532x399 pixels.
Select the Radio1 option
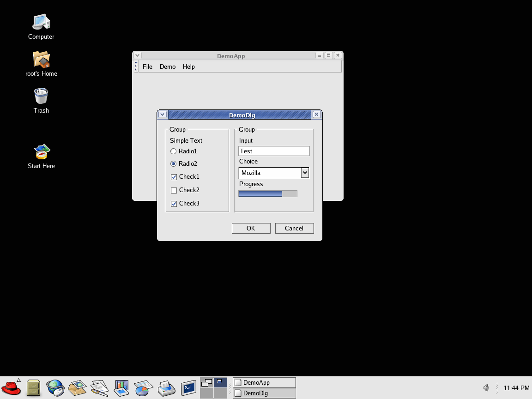(174, 151)
